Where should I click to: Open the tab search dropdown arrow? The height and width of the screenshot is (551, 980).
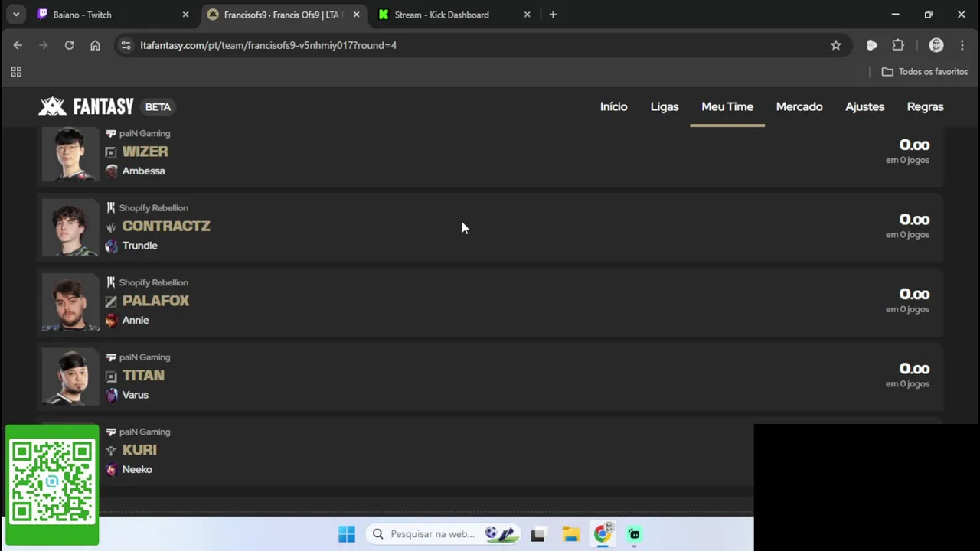point(16,15)
